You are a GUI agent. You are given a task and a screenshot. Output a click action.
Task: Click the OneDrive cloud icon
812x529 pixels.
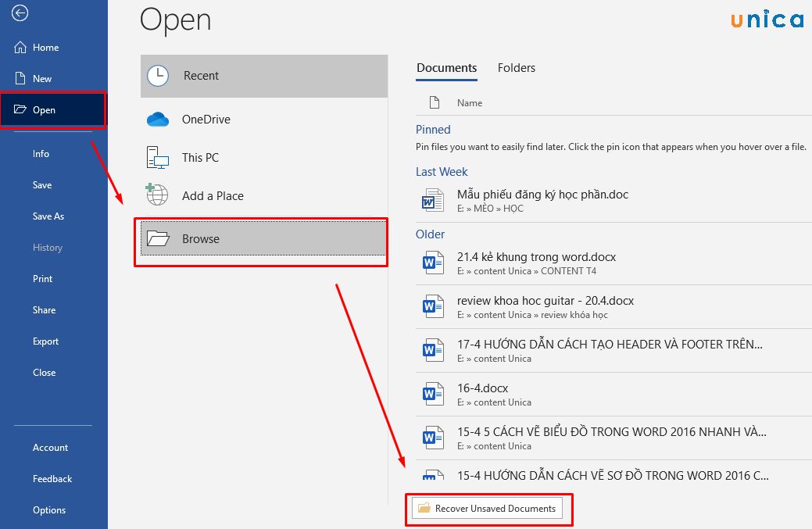[x=157, y=119]
